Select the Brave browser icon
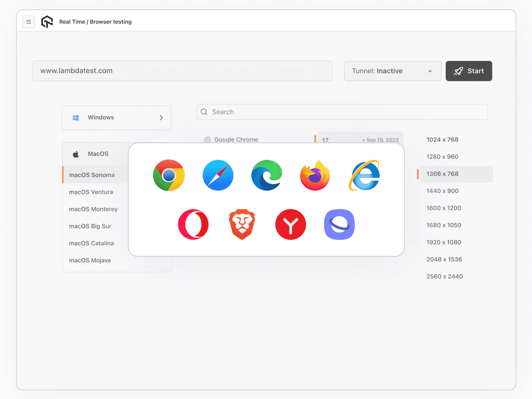The height and width of the screenshot is (399, 532). pos(242,224)
